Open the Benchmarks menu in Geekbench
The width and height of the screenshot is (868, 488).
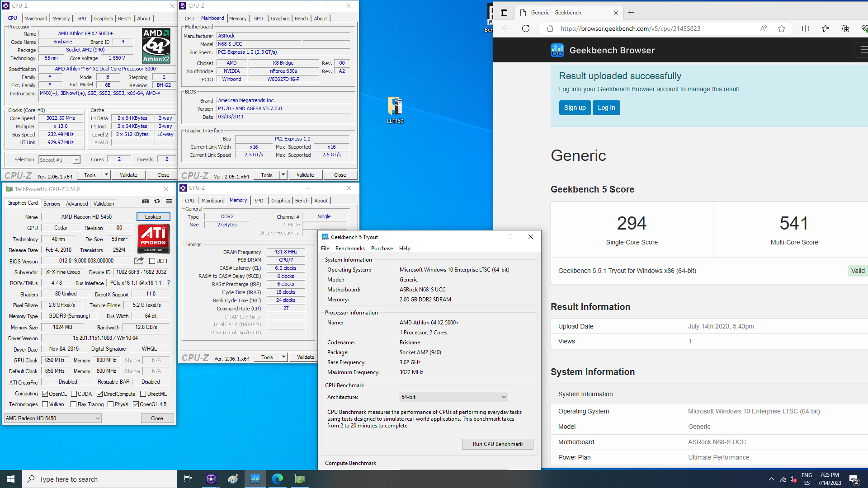pos(350,249)
